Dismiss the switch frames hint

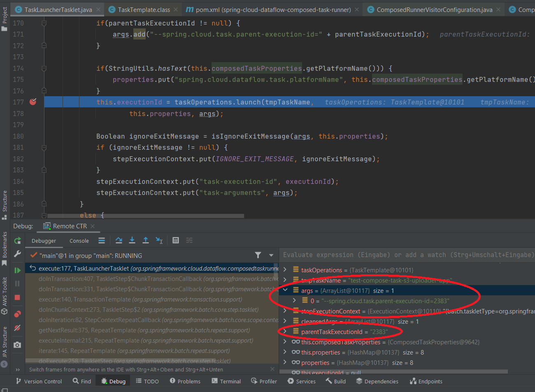click(272, 369)
